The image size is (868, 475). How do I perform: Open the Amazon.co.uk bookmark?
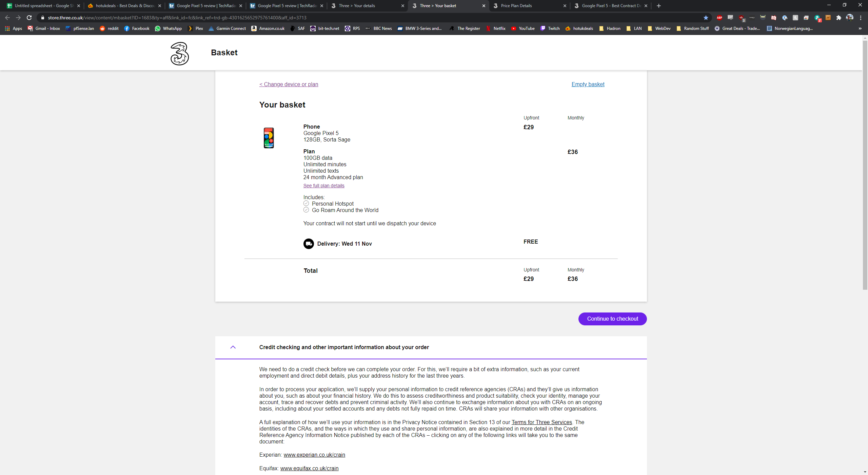point(268,28)
